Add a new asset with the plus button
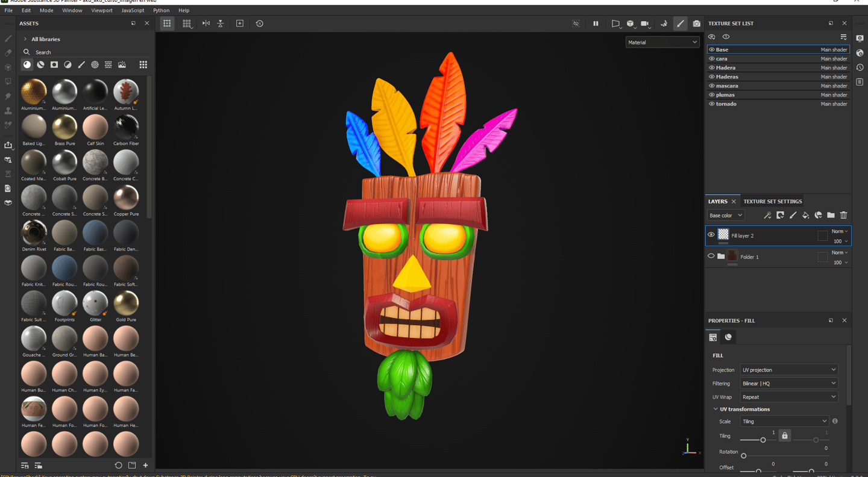The height and width of the screenshot is (477, 868). click(x=145, y=466)
